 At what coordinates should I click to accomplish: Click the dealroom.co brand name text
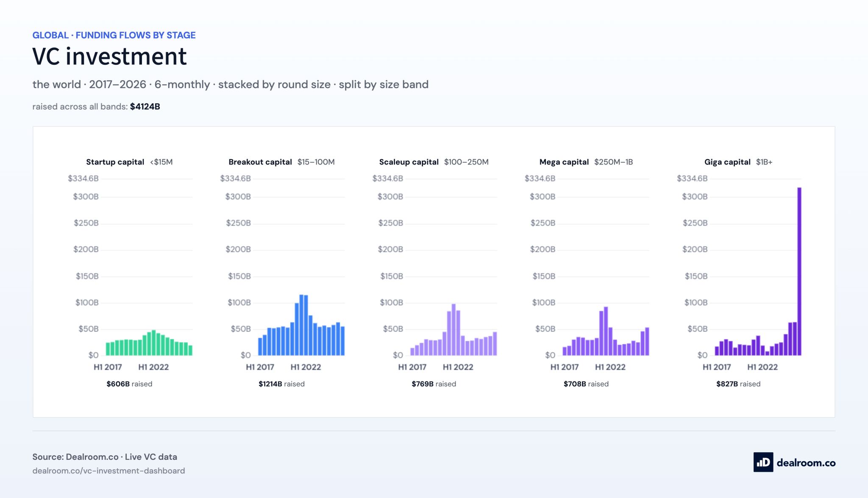(806, 463)
